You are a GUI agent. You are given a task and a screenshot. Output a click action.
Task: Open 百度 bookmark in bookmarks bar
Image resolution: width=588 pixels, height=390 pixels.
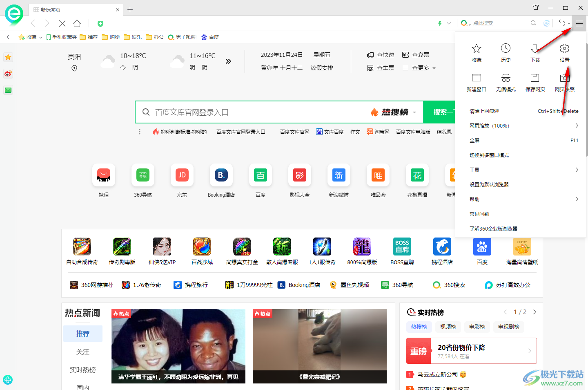pyautogui.click(x=210, y=37)
